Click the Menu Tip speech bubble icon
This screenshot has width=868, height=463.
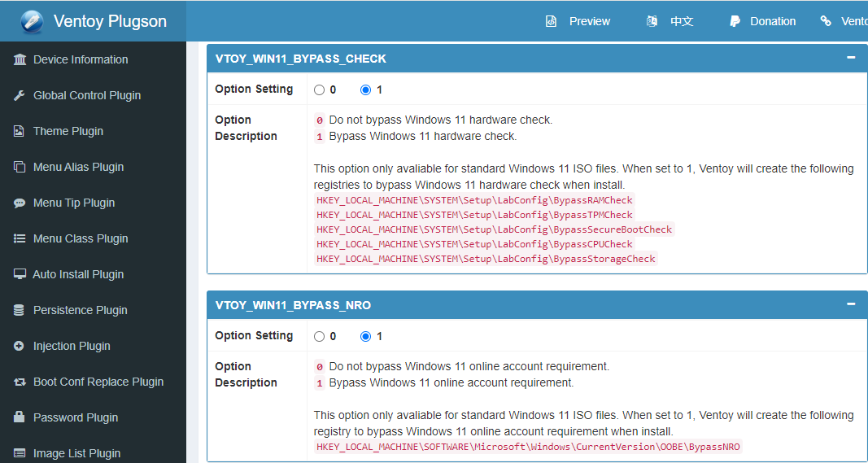20,203
